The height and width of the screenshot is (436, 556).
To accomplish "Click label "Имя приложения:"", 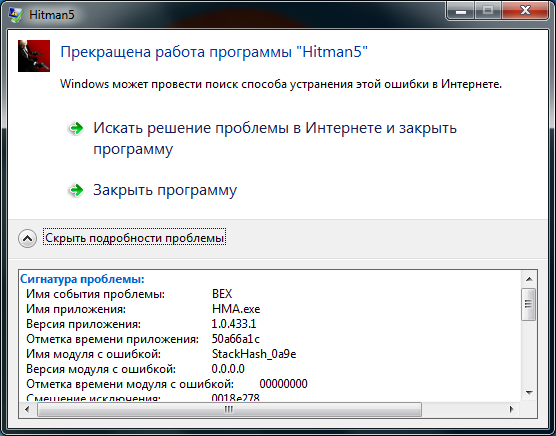I will point(76,309).
